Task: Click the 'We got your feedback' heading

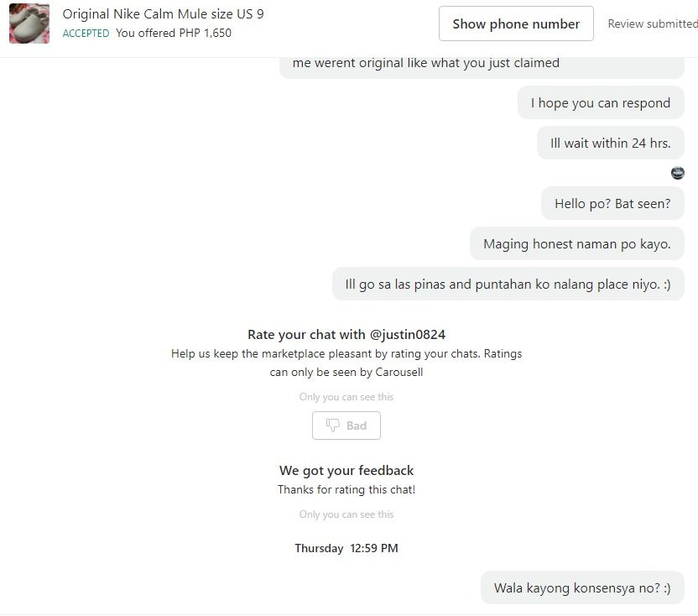Action: 346,470
